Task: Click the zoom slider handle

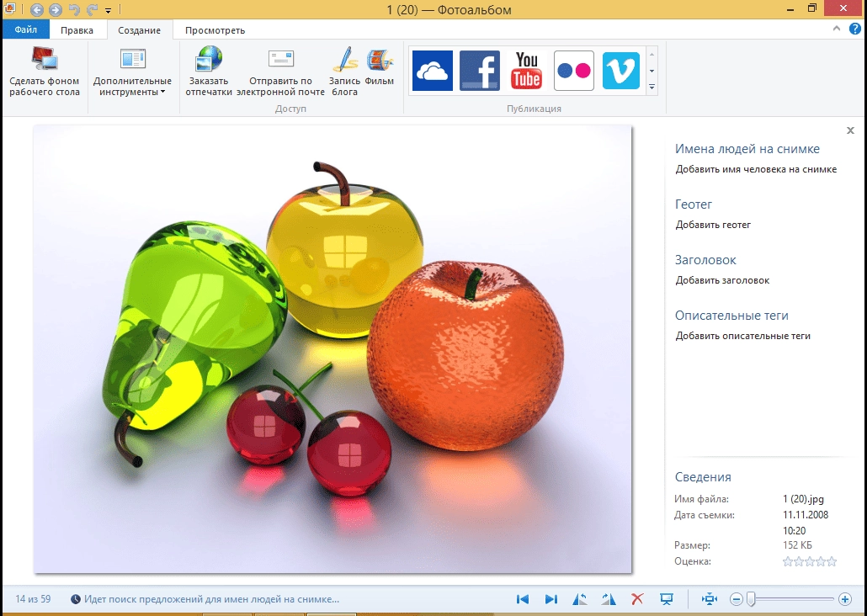Action: (x=751, y=599)
